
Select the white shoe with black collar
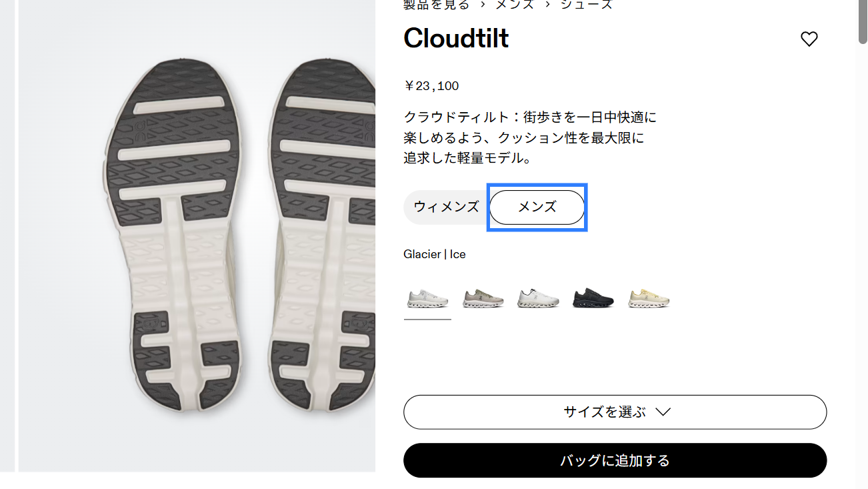(x=538, y=298)
